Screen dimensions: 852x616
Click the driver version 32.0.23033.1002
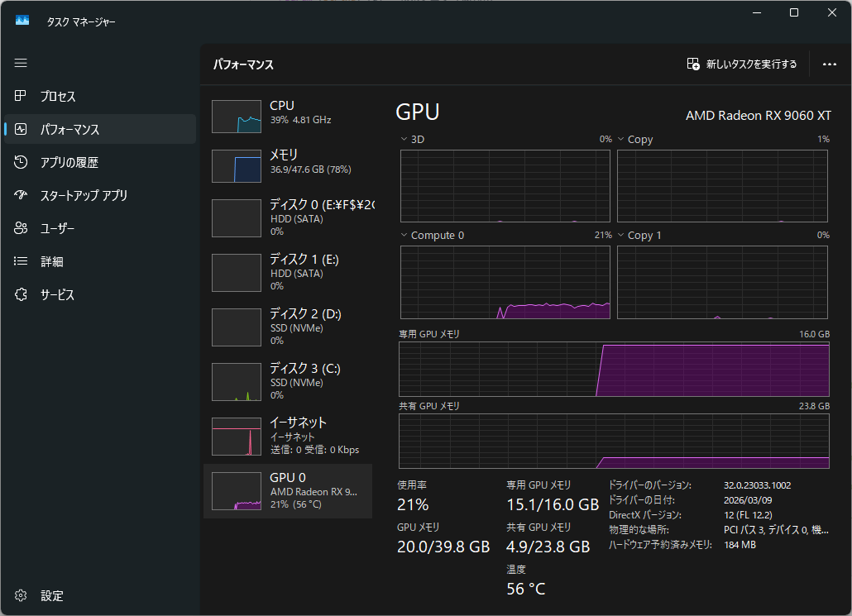click(x=758, y=485)
